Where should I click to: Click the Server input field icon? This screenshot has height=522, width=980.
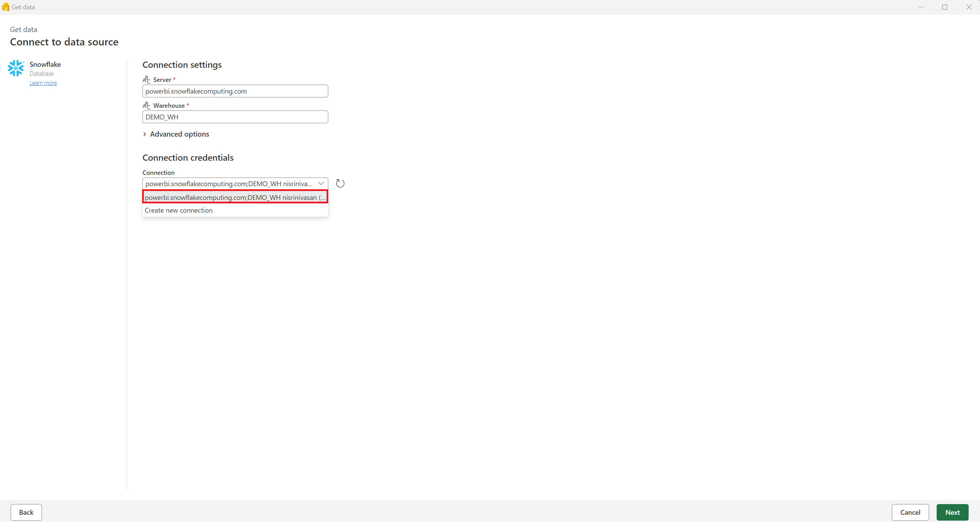coord(146,79)
